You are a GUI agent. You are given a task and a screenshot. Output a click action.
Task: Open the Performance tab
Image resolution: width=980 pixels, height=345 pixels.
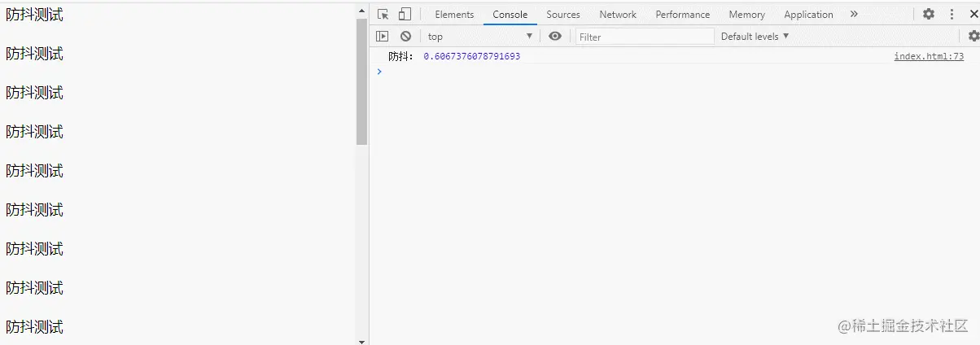[683, 14]
